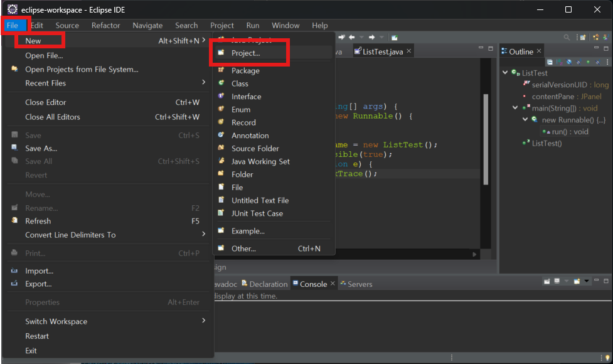Click the lightbulb tip icon in status bar
The width and height of the screenshot is (613, 364).
(607, 357)
